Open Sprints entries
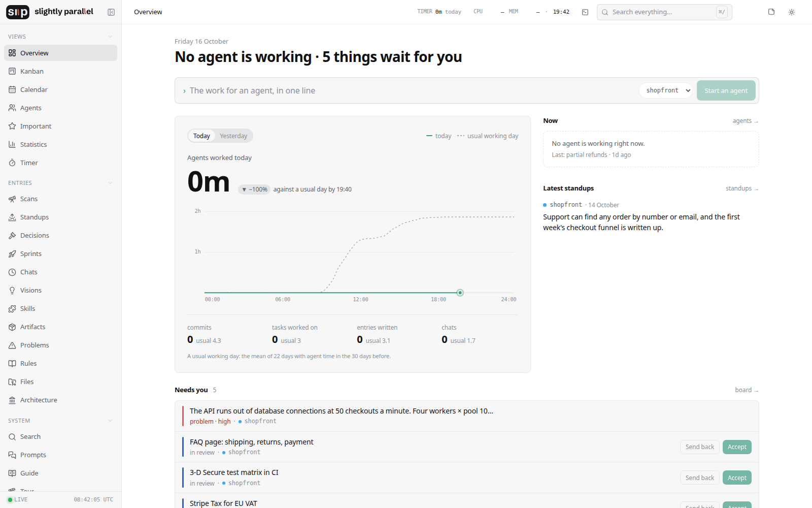 coord(60,253)
